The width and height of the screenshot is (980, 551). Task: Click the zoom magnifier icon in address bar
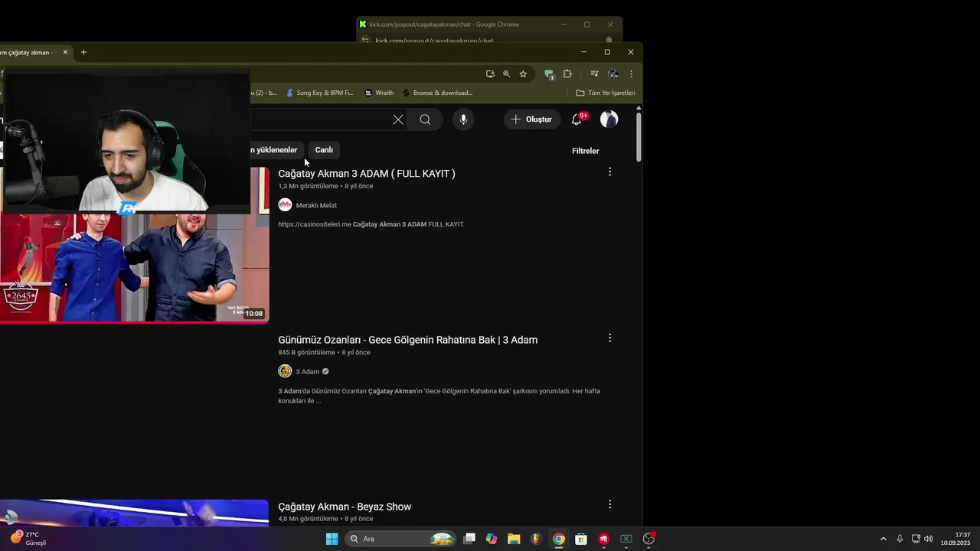pyautogui.click(x=506, y=74)
